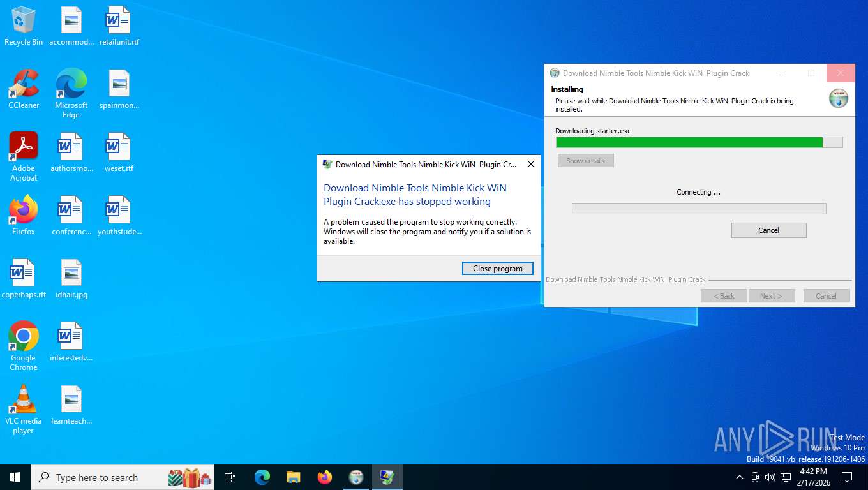Image resolution: width=868 pixels, height=490 pixels.
Task: Launch Google Chrome desktop shortcut
Action: click(24, 346)
